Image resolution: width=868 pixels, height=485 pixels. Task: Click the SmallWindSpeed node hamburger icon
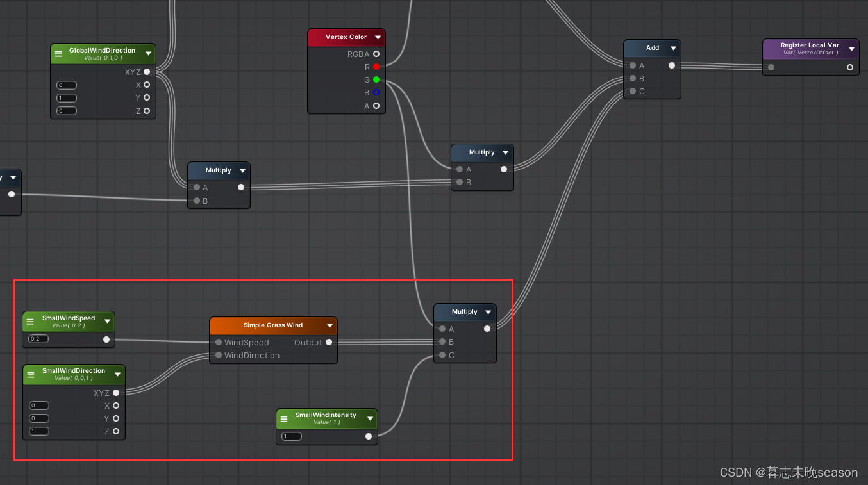(30, 322)
